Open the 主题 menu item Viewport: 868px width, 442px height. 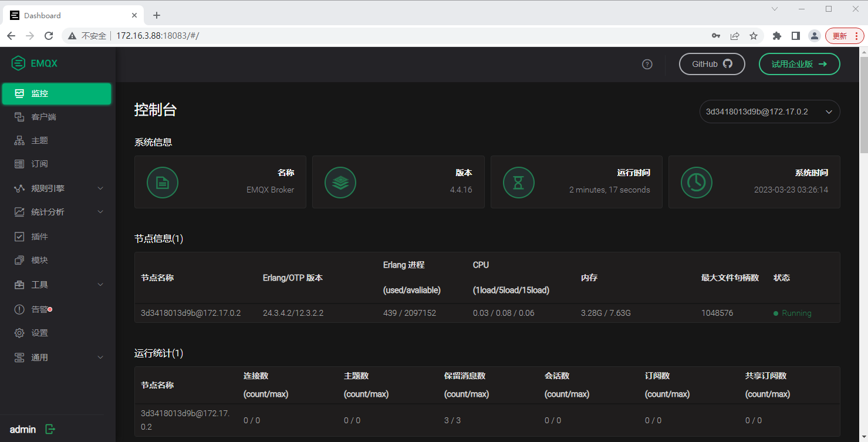56,141
